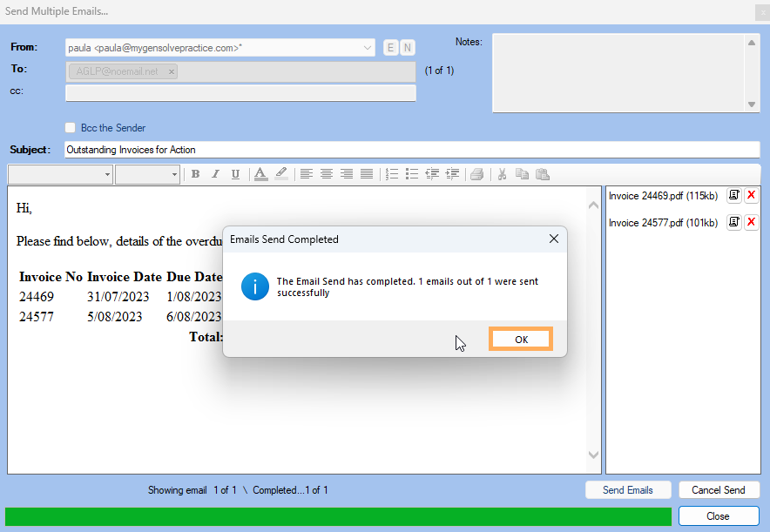Open the font size dropdown
Screen dimensions: 770x532
point(174,175)
